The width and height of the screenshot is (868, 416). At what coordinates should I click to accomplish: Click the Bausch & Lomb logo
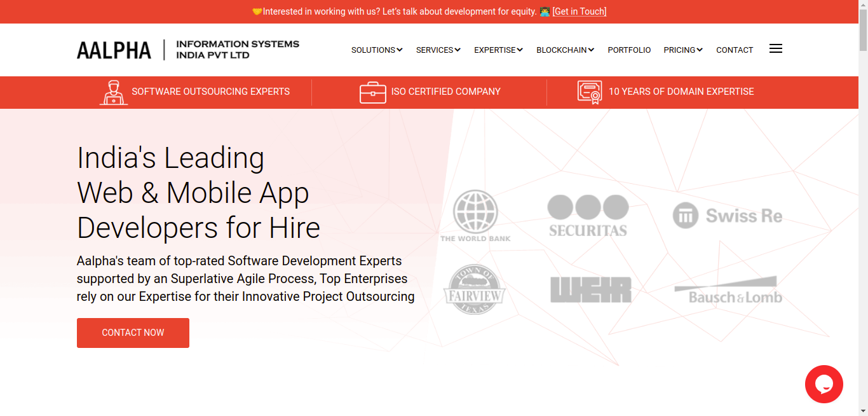coord(728,291)
